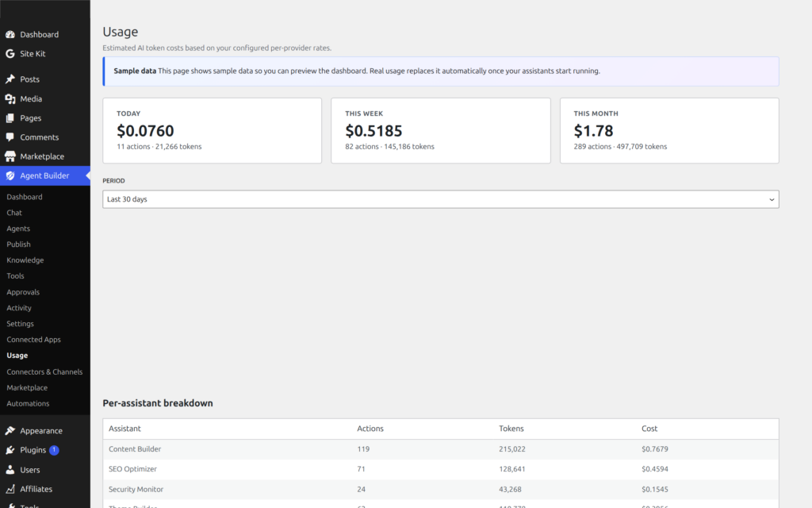
Task: Click the Per-assistant breakdown heading
Action: (x=158, y=403)
